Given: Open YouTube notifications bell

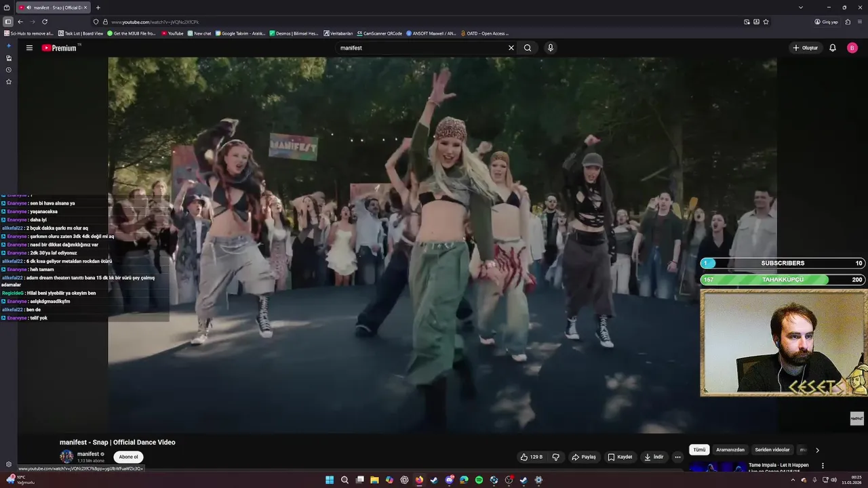Looking at the screenshot, I should [833, 48].
